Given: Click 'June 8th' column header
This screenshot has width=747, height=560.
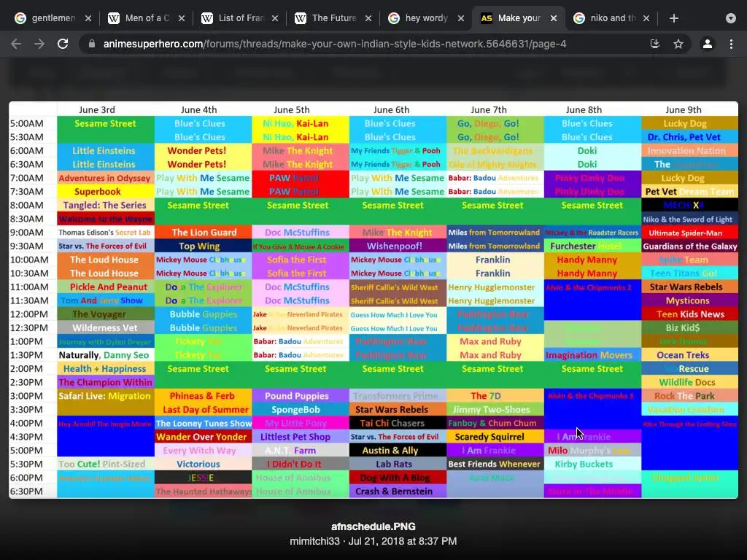Looking at the screenshot, I should 584,109.
